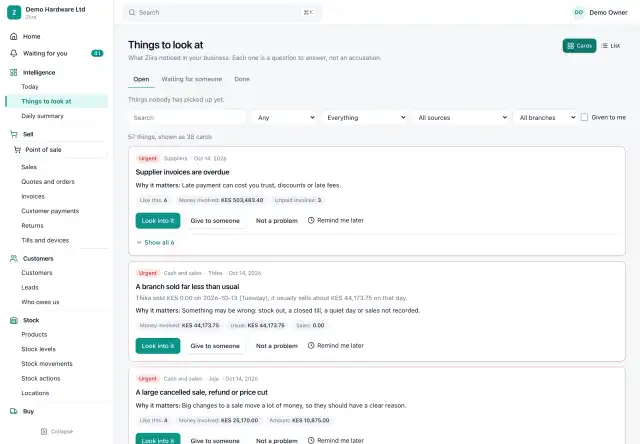Click the bell icon for Waiting for you
This screenshot has height=444, width=640.
tap(13, 53)
